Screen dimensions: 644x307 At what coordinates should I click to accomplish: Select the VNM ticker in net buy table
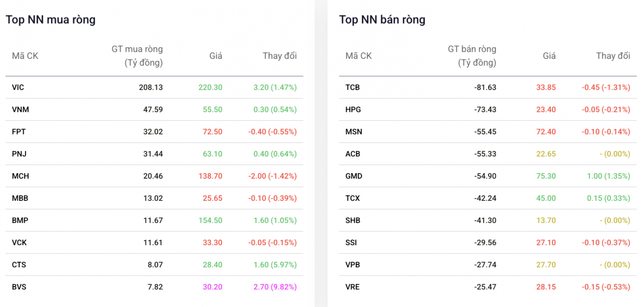click(x=20, y=110)
